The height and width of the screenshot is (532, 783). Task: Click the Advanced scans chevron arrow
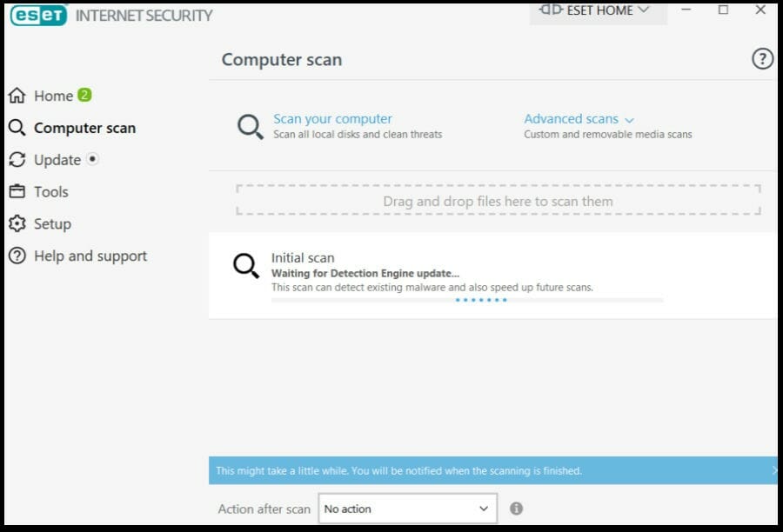[x=629, y=120]
